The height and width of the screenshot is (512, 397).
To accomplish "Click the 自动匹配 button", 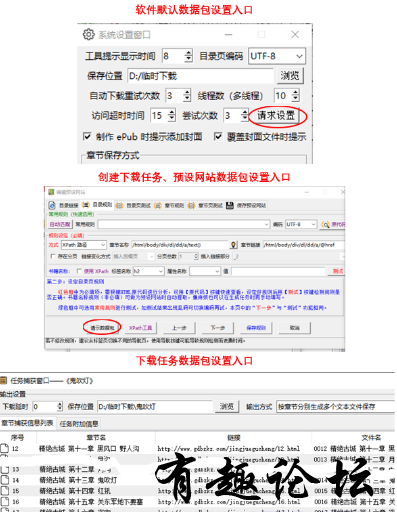I will (60, 224).
